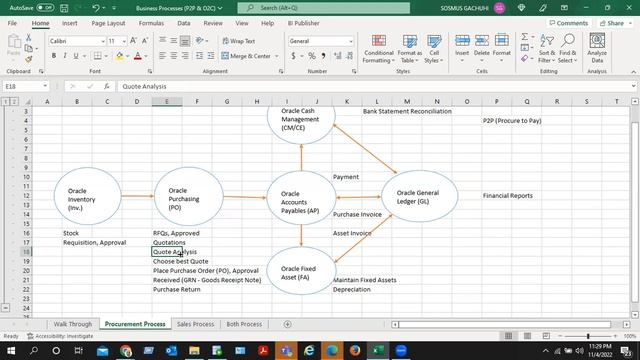Open the Data ribbon tab
This screenshot has height=360, width=640.
click(184, 23)
